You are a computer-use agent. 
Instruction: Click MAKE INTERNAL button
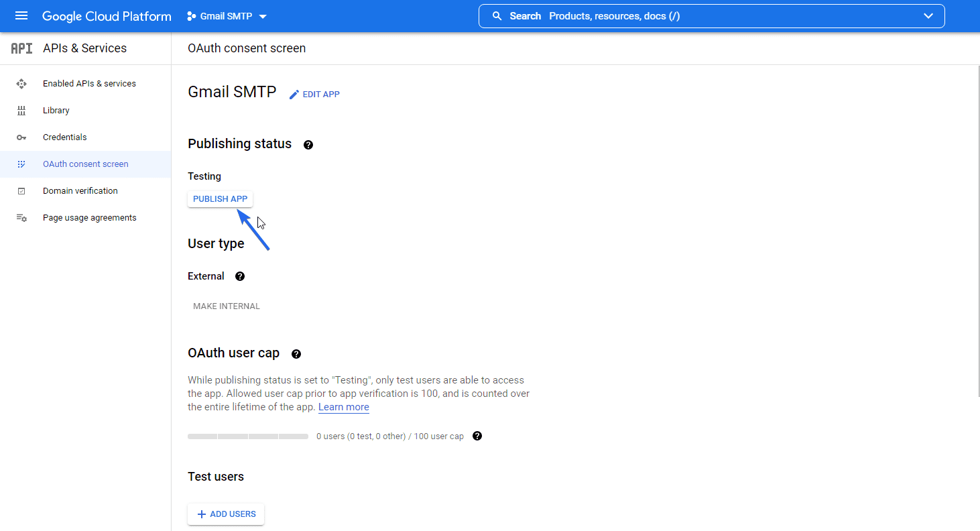pos(227,306)
